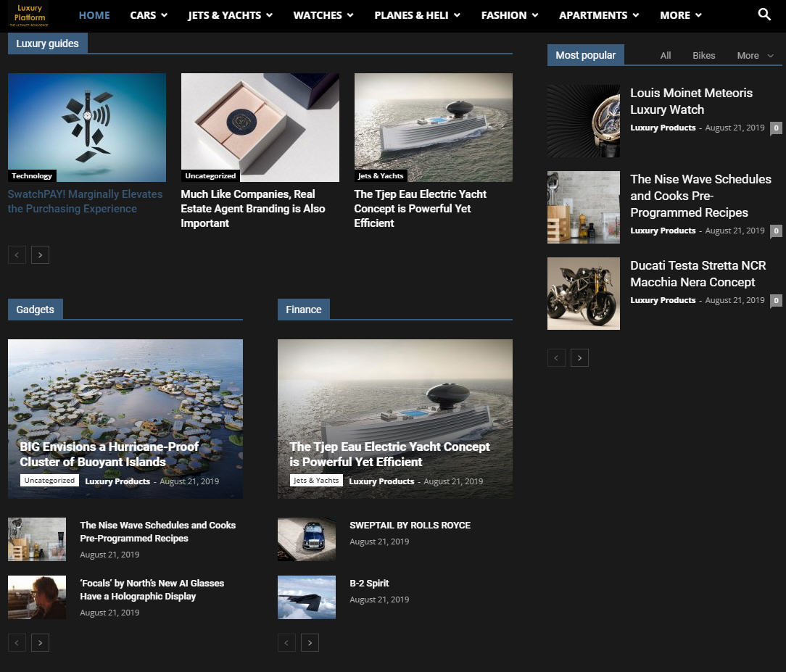
Task: Go to previous page in Luxury guides
Action: tap(17, 254)
